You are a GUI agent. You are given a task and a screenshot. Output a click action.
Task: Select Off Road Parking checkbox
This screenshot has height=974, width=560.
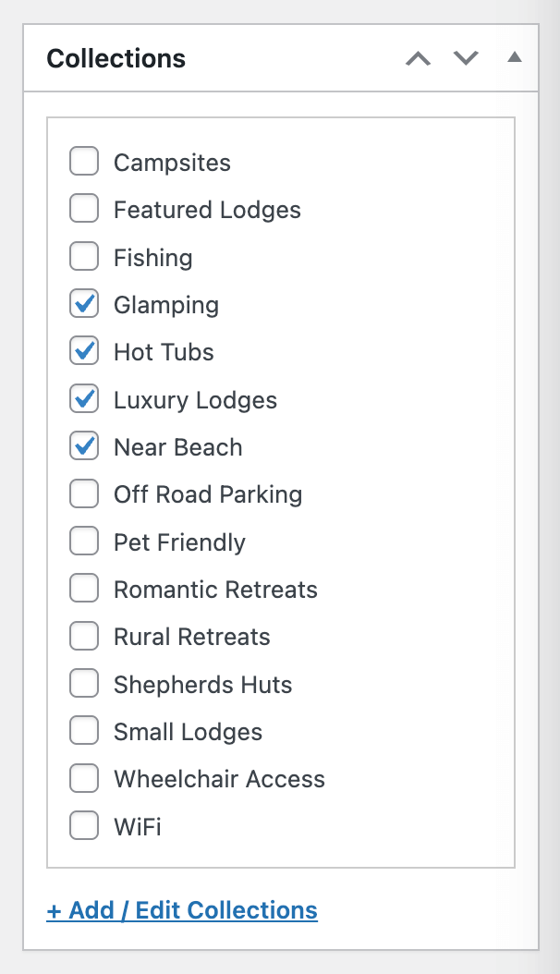tap(84, 494)
